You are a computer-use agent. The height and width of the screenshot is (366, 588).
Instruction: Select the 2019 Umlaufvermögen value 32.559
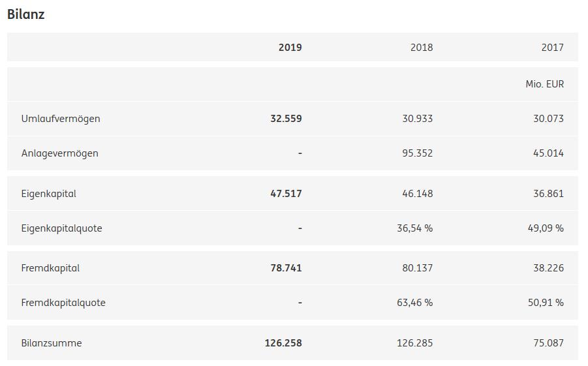[286, 119]
